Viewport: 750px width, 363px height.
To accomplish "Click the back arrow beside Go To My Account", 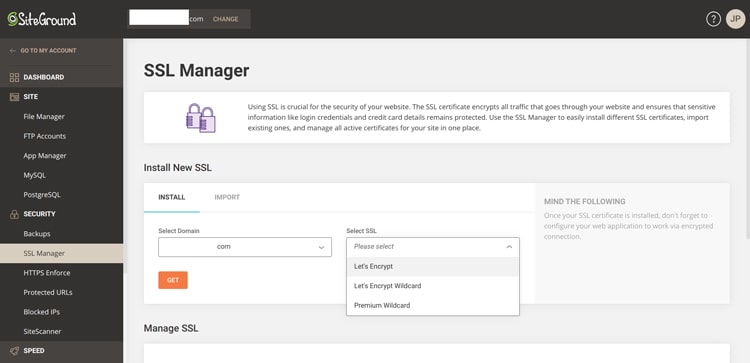I will tap(12, 51).
